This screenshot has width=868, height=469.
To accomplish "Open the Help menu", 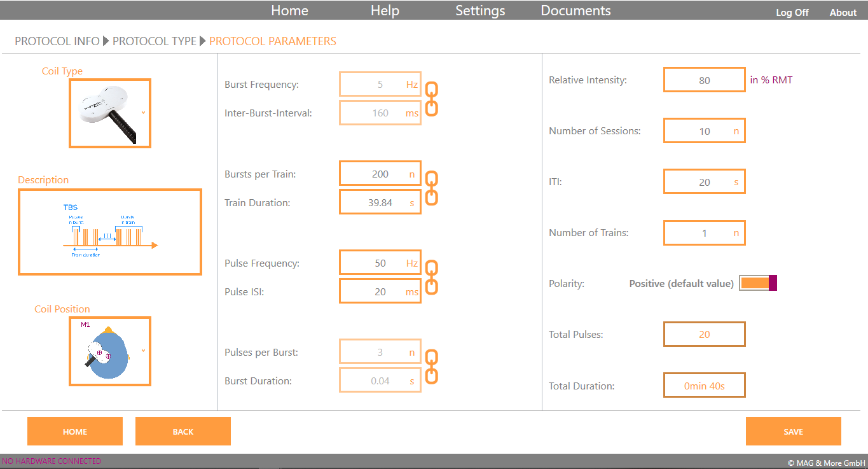I will point(385,11).
